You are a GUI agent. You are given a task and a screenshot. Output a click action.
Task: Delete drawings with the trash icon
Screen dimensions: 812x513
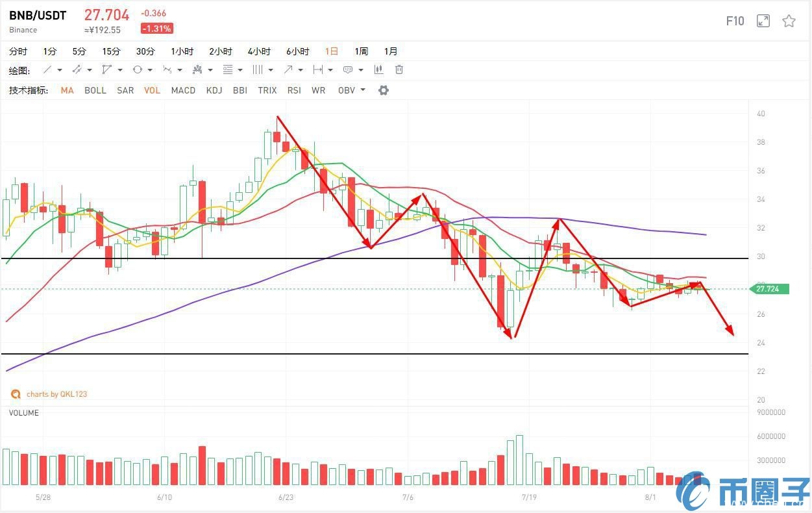(x=399, y=69)
